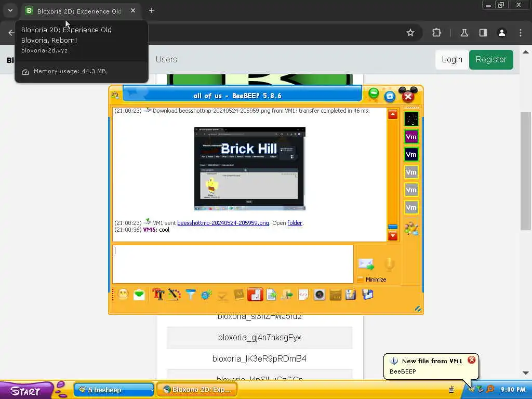Click Minimize button below send icon

(x=372, y=279)
